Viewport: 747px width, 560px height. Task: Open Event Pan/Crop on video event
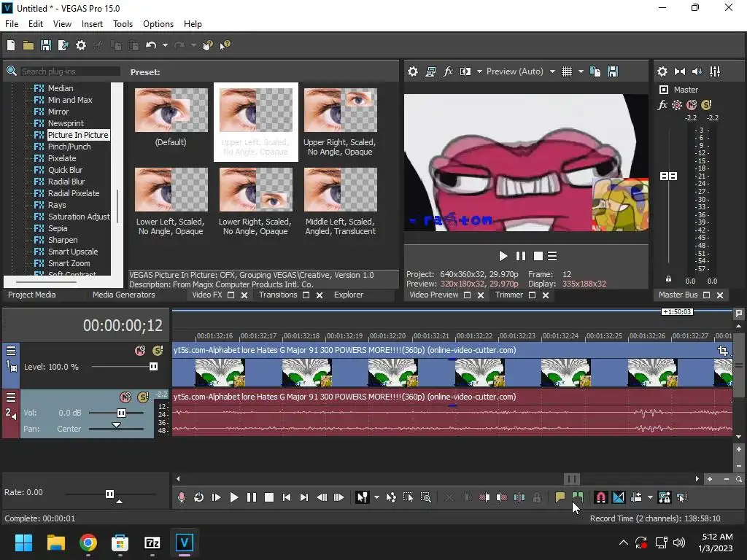point(723,351)
